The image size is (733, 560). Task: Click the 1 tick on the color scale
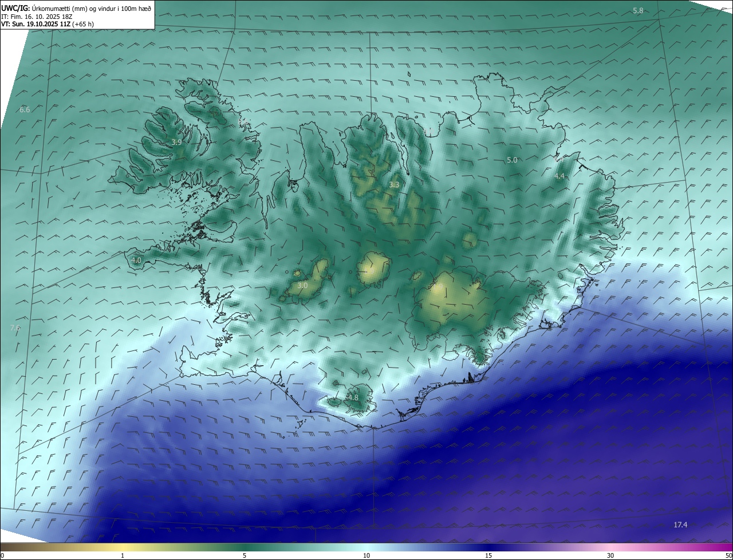pyautogui.click(x=123, y=555)
